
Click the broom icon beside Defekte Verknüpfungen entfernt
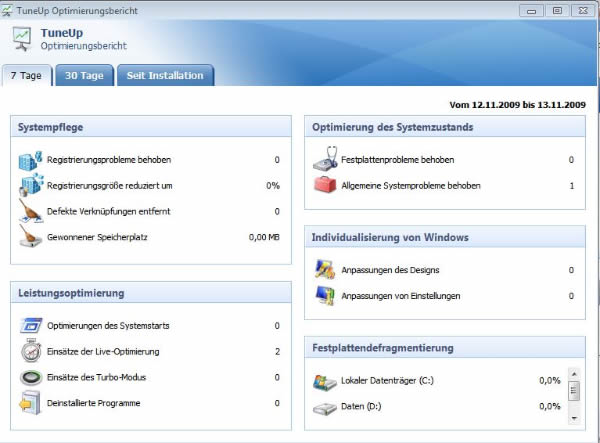tap(30, 210)
